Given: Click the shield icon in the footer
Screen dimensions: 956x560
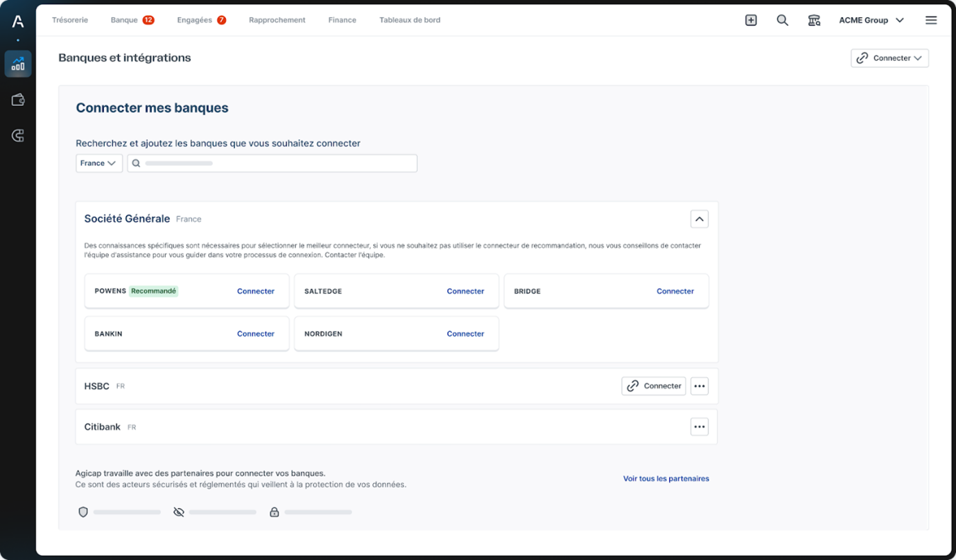Looking at the screenshot, I should point(83,511).
